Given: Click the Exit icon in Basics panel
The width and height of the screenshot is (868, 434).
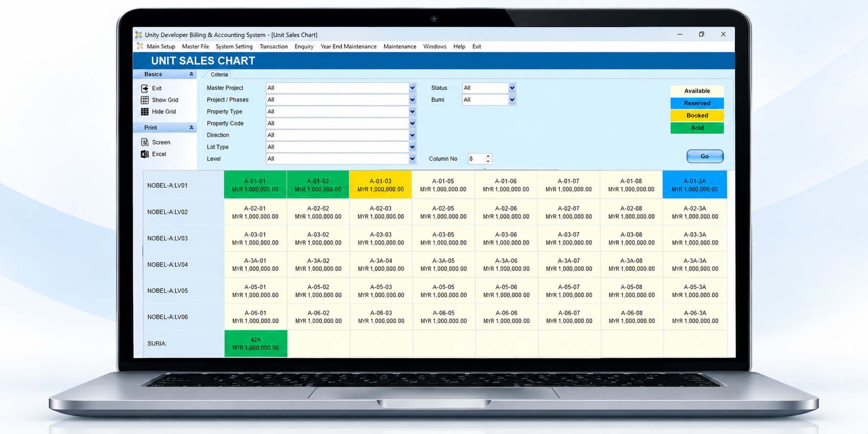Looking at the screenshot, I should pyautogui.click(x=145, y=88).
